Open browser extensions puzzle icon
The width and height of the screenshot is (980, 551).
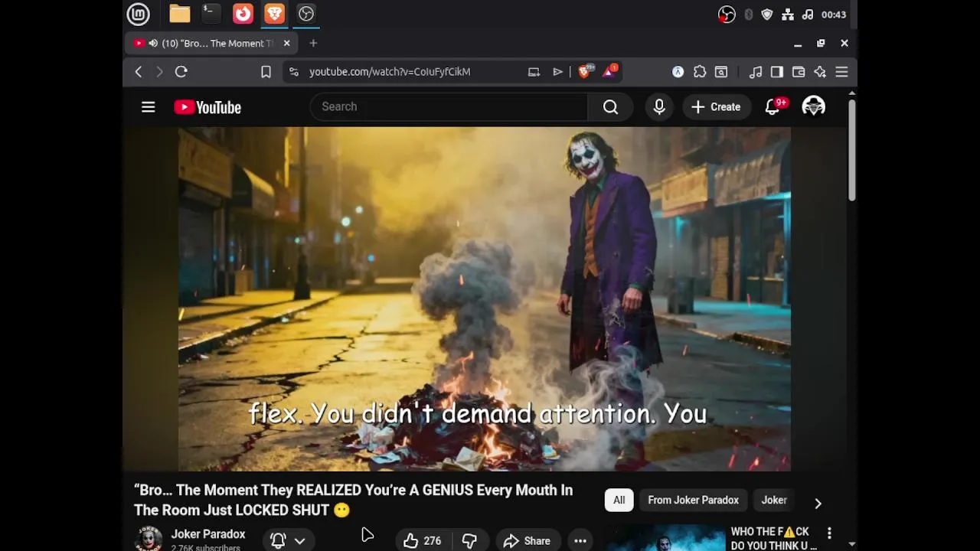pos(700,71)
